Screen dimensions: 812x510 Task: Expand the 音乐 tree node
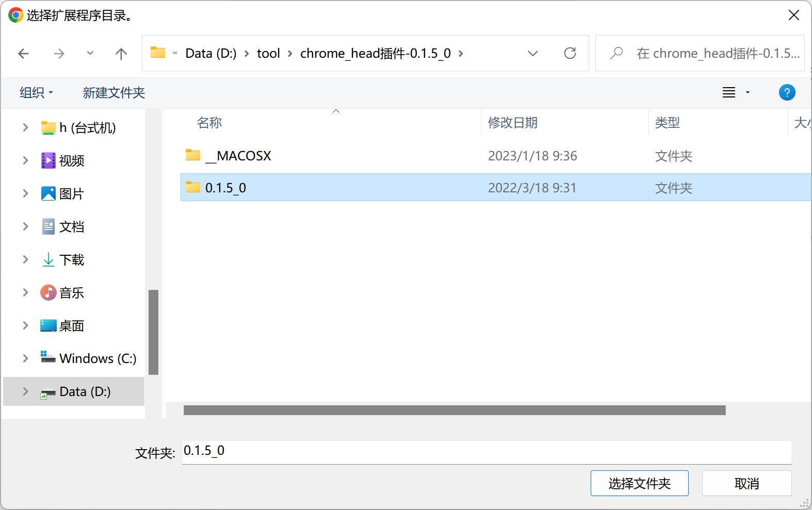point(25,292)
